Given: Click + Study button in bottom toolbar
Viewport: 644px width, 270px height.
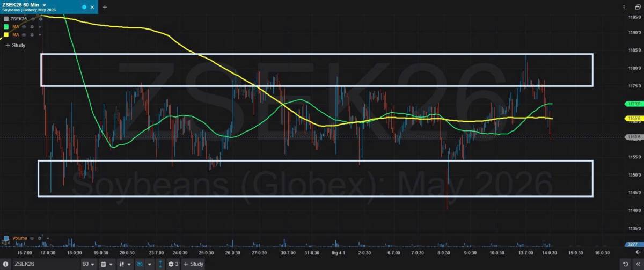Looking at the screenshot, I should tap(193, 264).
